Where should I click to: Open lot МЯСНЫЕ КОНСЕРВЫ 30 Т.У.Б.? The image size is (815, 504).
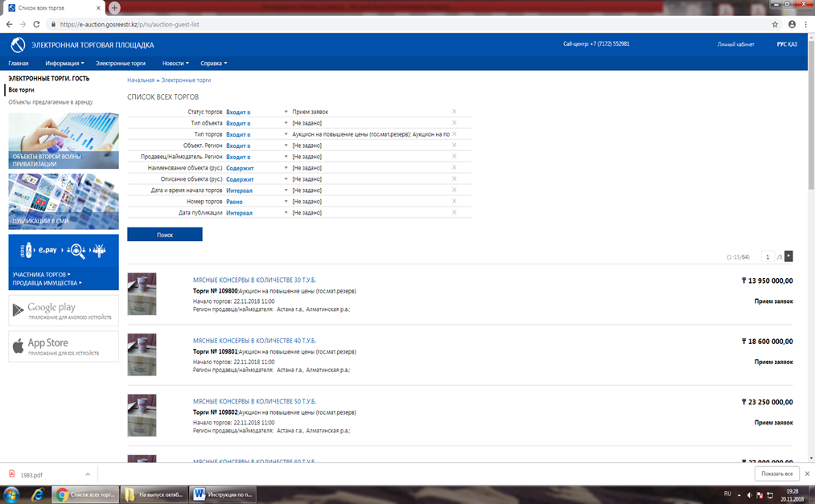(254, 280)
